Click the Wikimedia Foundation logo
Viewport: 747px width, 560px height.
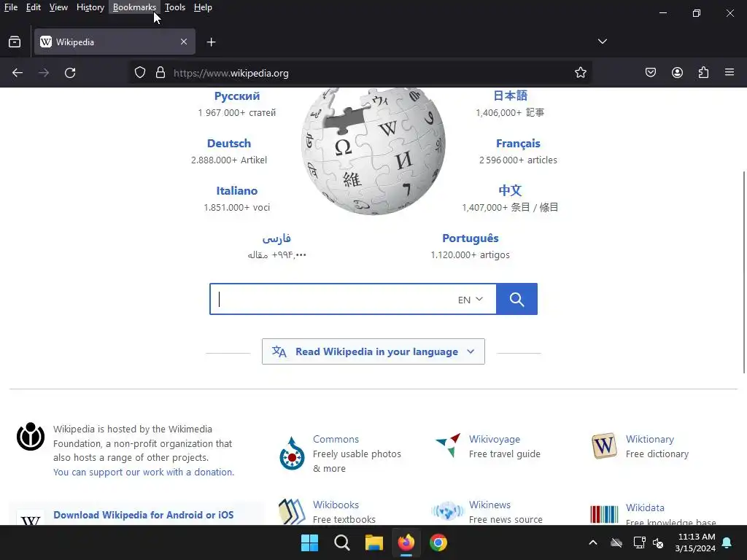click(x=31, y=436)
